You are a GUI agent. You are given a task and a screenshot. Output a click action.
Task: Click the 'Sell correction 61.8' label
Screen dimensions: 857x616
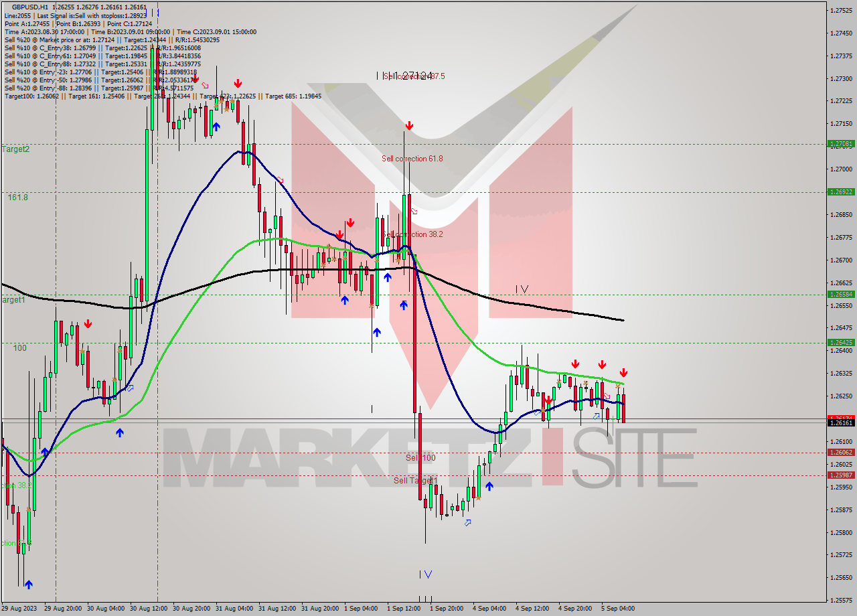click(412, 159)
